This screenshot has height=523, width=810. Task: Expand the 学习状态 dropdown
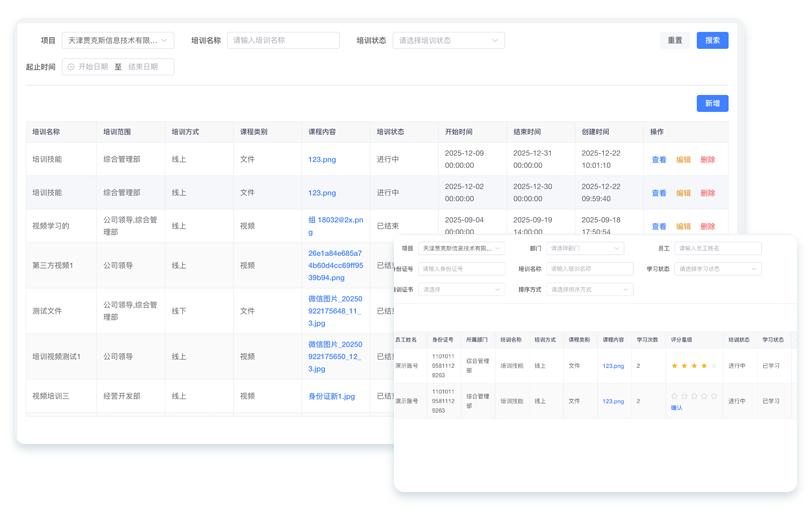(718, 269)
